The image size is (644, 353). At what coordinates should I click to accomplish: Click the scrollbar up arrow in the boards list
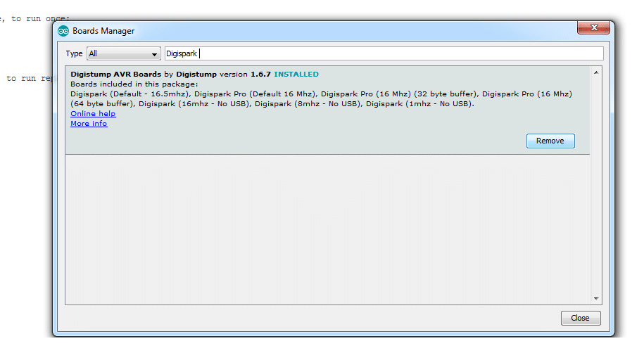(596, 72)
